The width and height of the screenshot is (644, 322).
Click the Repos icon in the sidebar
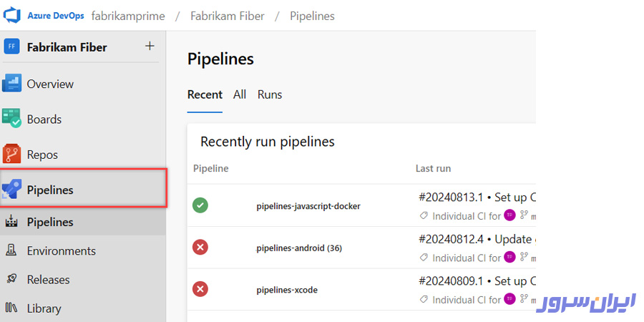[11, 154]
